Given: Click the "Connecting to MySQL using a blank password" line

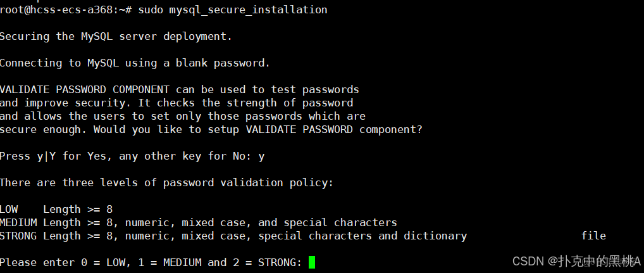Looking at the screenshot, I should pyautogui.click(x=135, y=63).
